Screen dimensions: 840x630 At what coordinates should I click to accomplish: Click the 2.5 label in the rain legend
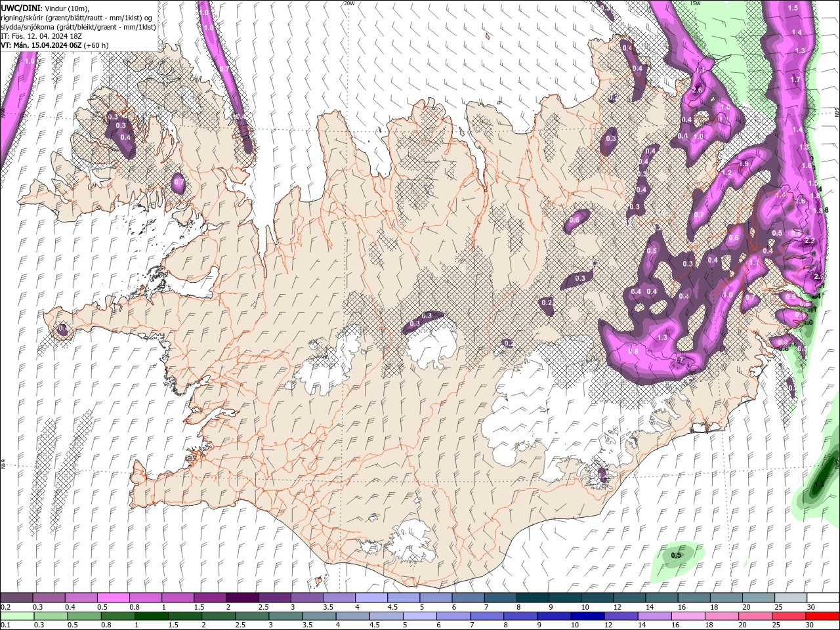click(241, 625)
